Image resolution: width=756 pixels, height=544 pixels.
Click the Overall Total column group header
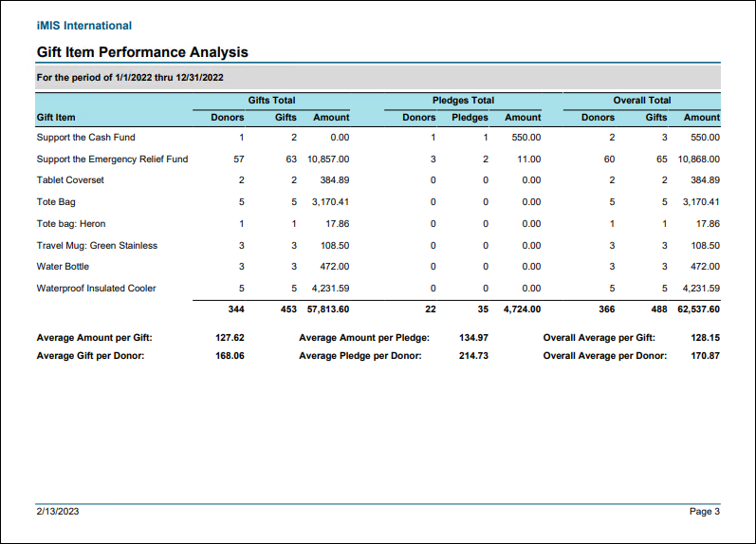point(642,101)
